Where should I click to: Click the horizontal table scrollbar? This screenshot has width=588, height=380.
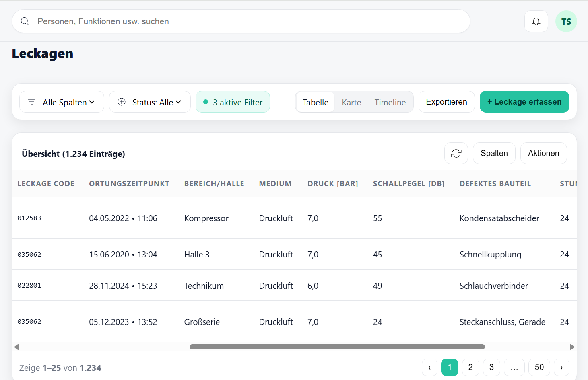coord(337,347)
